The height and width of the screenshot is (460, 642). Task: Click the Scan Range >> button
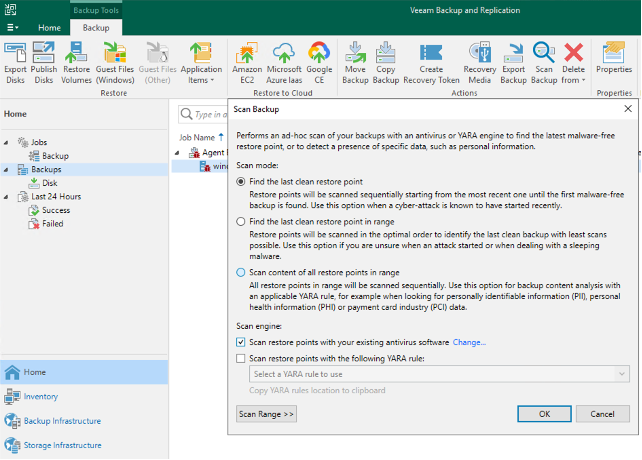(266, 414)
